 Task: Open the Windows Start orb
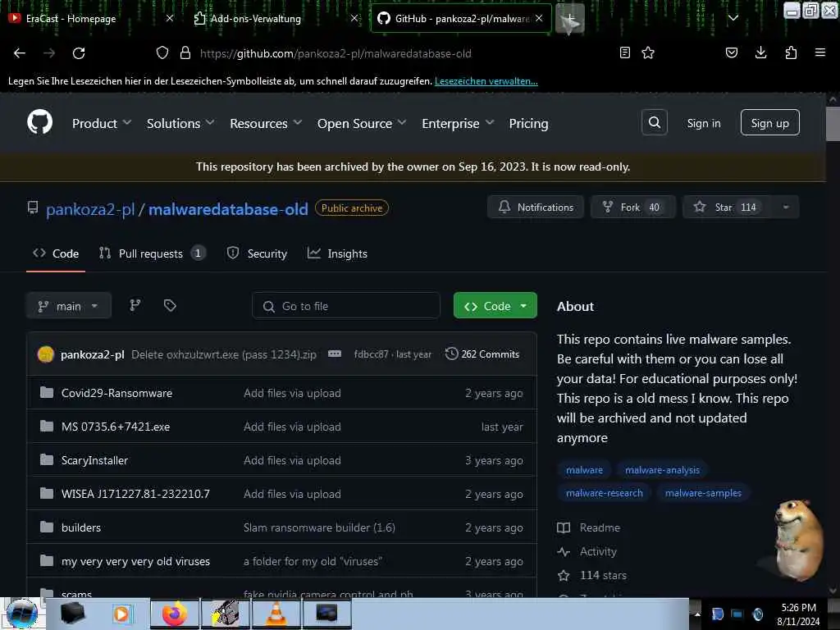(x=21, y=614)
